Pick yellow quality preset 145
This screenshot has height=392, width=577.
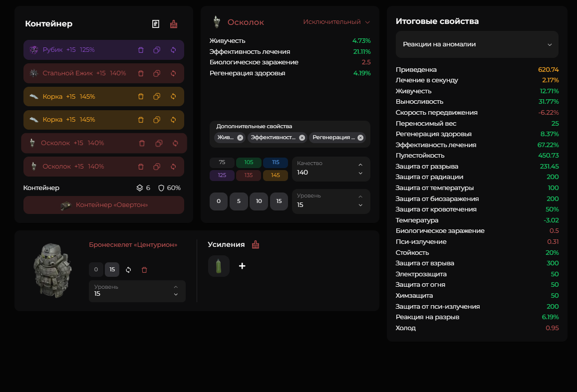pyautogui.click(x=276, y=176)
